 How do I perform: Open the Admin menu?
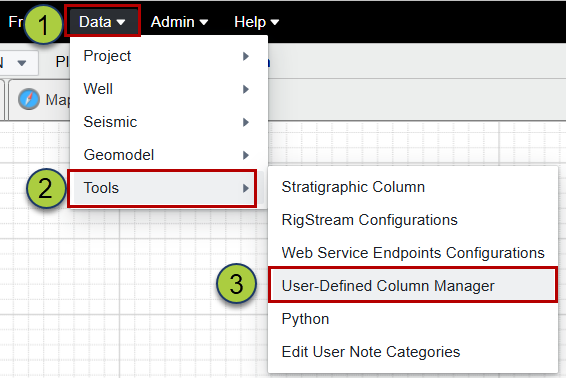(179, 22)
